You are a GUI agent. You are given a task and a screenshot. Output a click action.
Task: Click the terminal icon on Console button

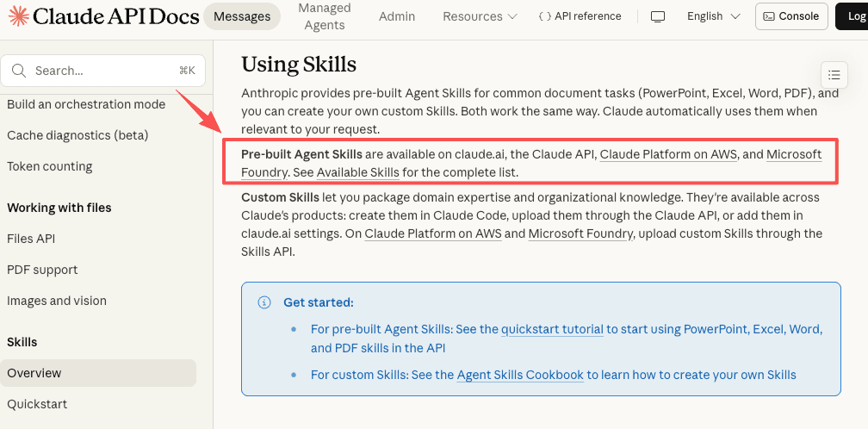tap(769, 16)
